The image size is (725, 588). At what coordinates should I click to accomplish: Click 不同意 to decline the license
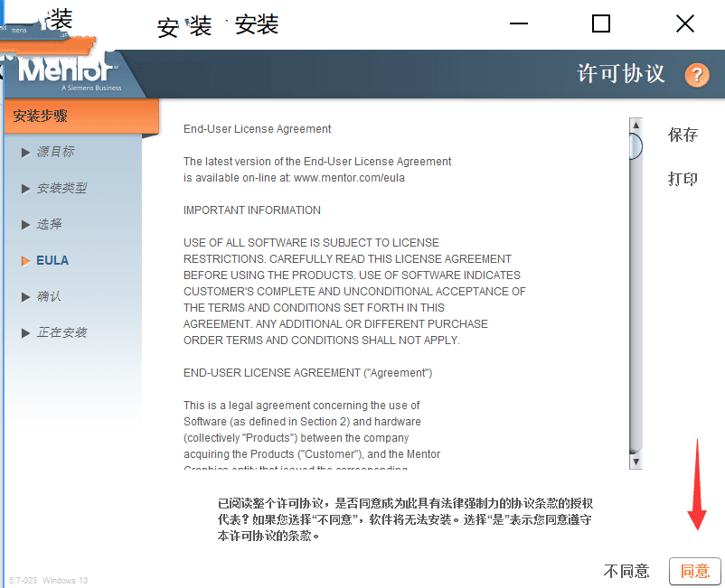pos(626,572)
